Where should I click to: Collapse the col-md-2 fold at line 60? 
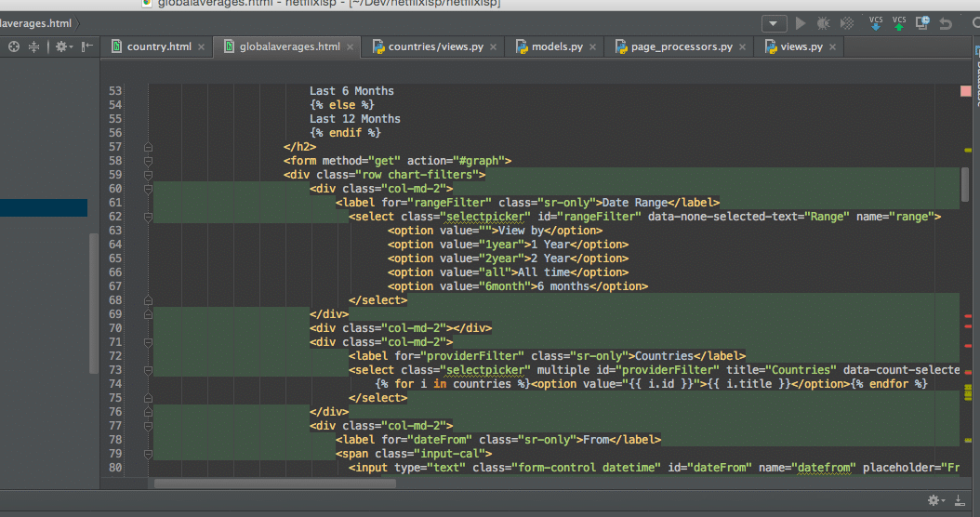[x=148, y=189]
